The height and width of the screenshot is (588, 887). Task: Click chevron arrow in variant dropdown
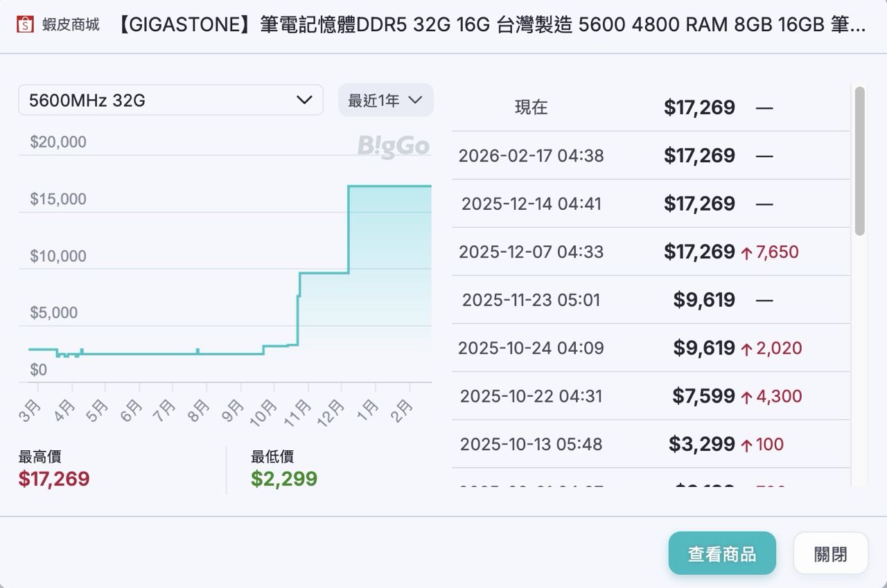click(304, 100)
